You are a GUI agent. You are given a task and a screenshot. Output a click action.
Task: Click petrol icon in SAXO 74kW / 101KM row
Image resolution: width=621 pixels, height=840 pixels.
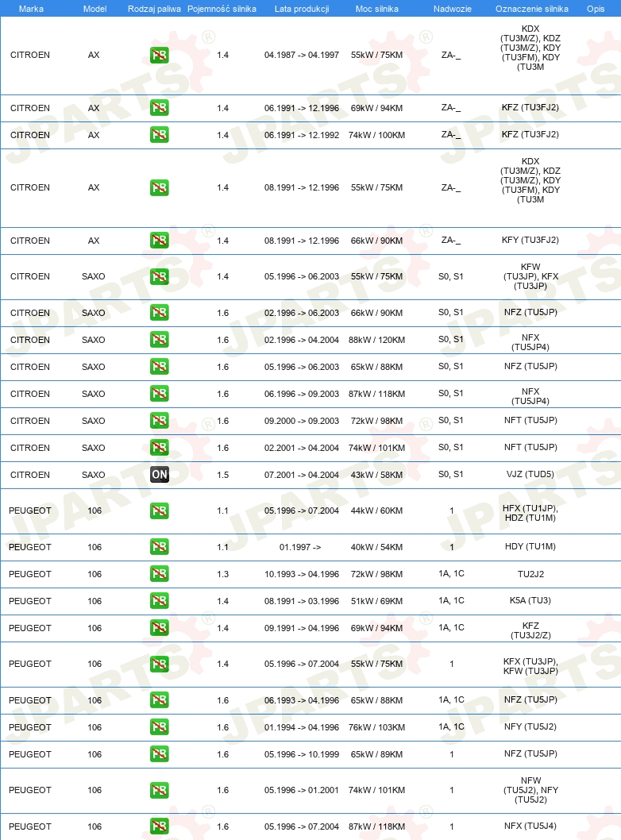pos(159,447)
